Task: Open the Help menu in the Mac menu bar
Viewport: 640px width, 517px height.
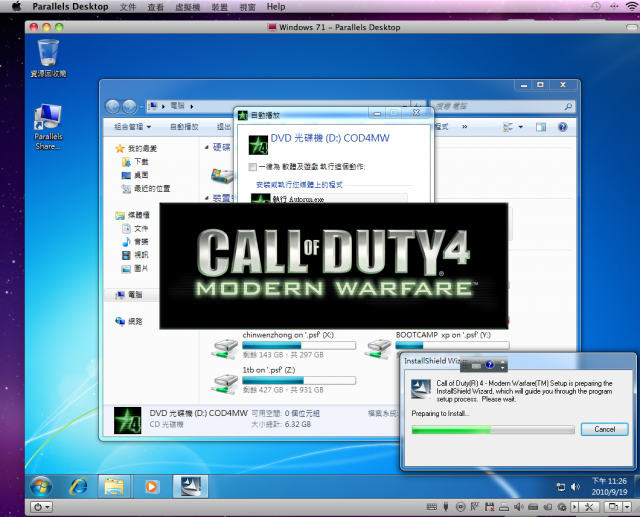Action: coord(276,7)
